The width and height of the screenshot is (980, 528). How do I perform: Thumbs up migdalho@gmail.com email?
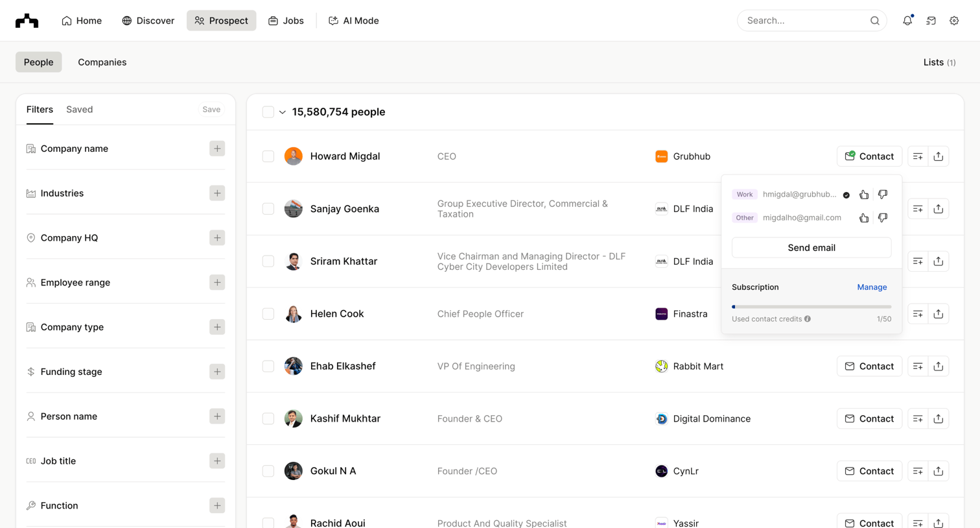coord(864,218)
